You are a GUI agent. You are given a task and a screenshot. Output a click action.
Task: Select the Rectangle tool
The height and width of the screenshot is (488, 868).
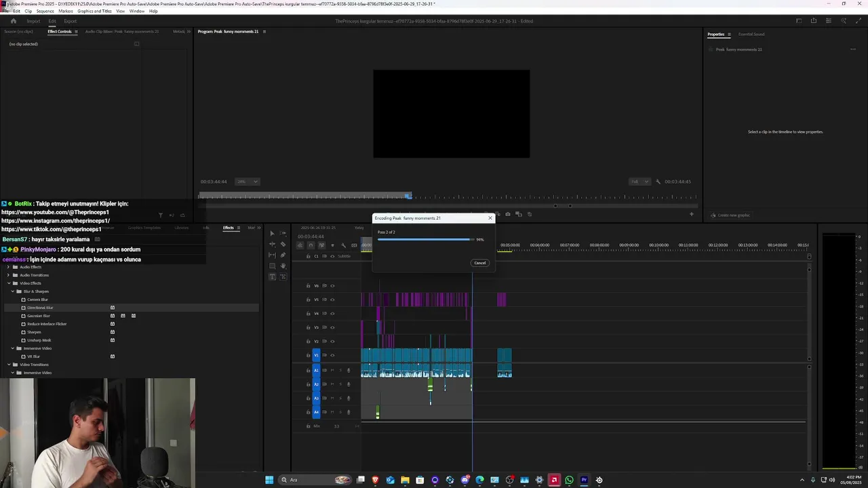[272, 266]
